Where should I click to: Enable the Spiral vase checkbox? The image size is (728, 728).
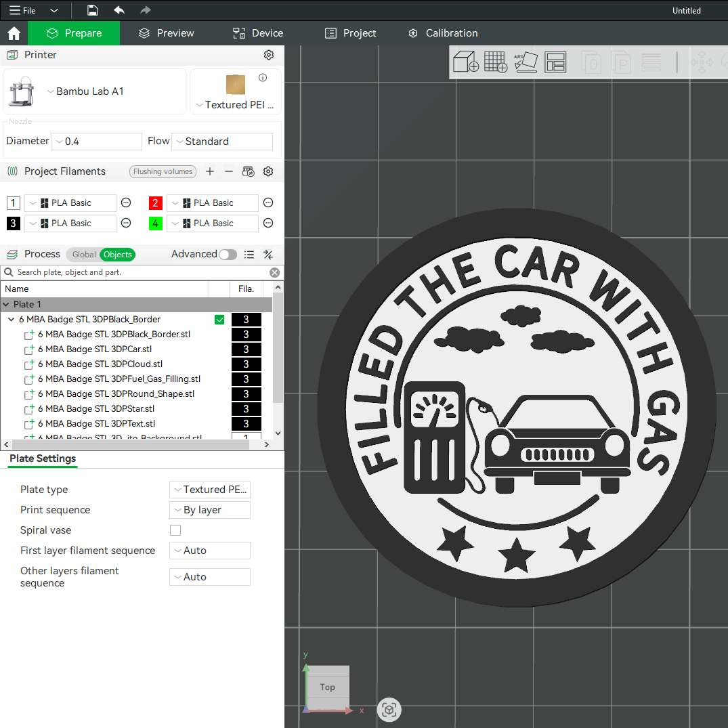point(175,530)
